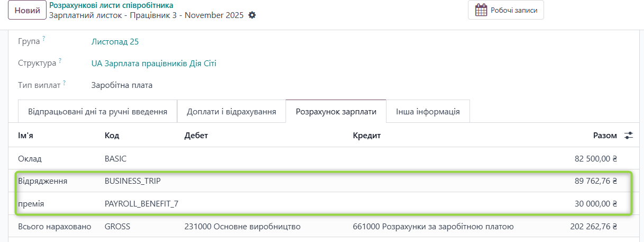Open the Листопад 25 group link
644x242 pixels.
point(115,42)
